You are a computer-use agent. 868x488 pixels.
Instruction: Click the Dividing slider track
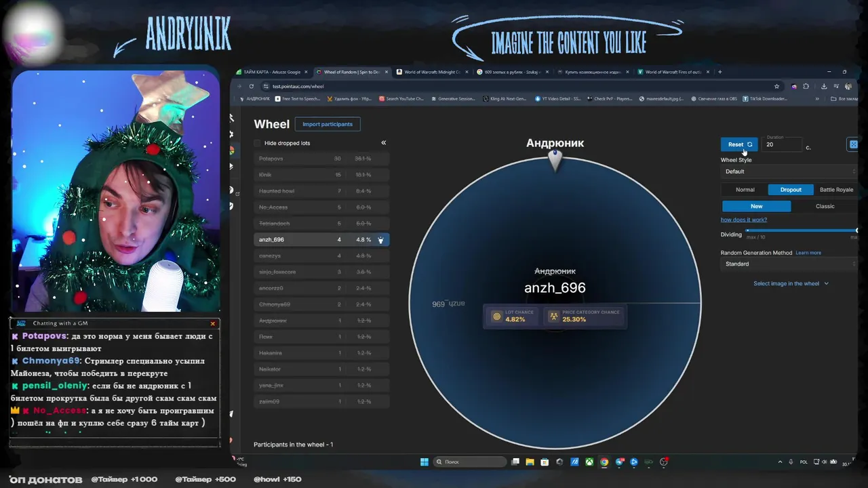(802, 231)
